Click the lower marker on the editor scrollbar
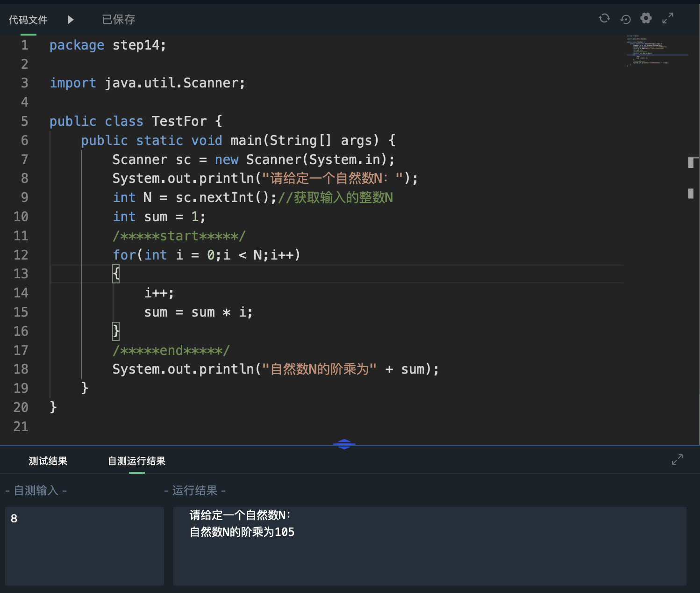 point(691,193)
